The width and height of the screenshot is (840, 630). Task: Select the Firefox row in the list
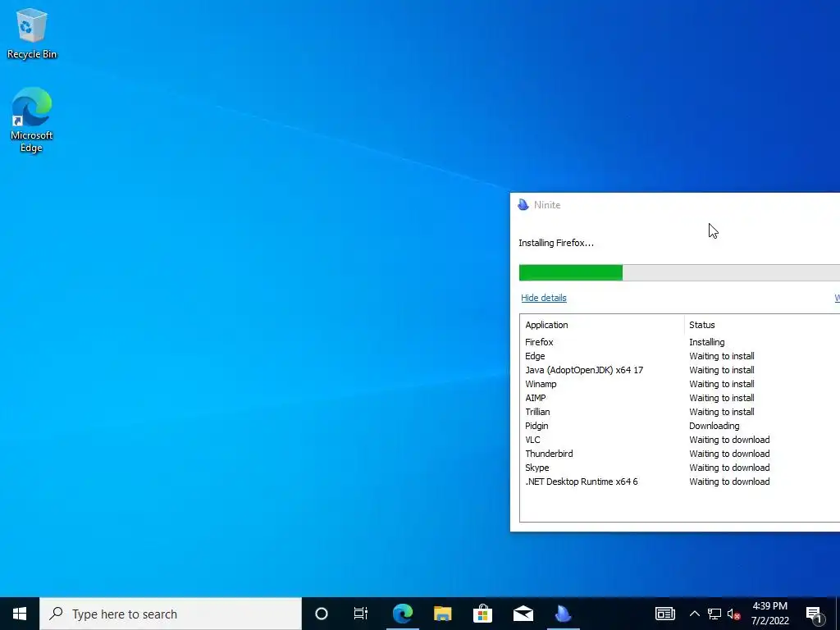point(679,342)
